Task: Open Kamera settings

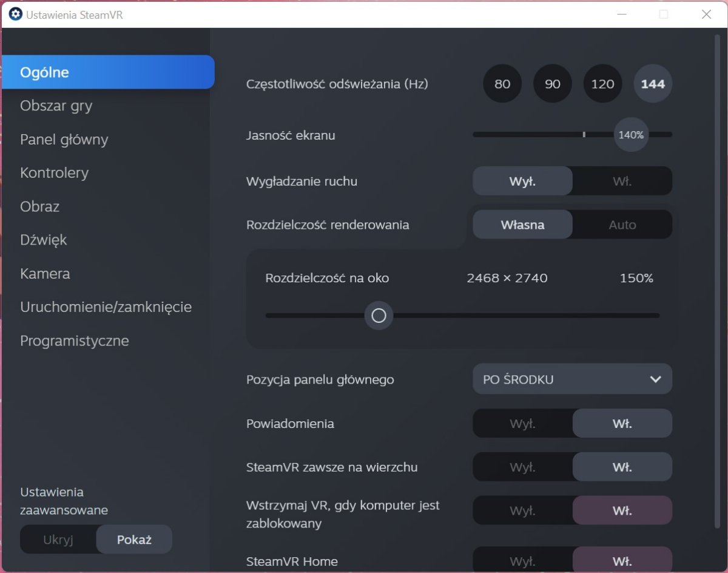Action: [45, 274]
